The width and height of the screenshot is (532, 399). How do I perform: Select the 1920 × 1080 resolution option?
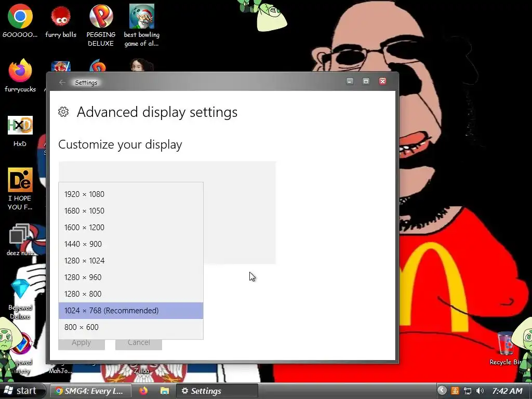(x=130, y=194)
